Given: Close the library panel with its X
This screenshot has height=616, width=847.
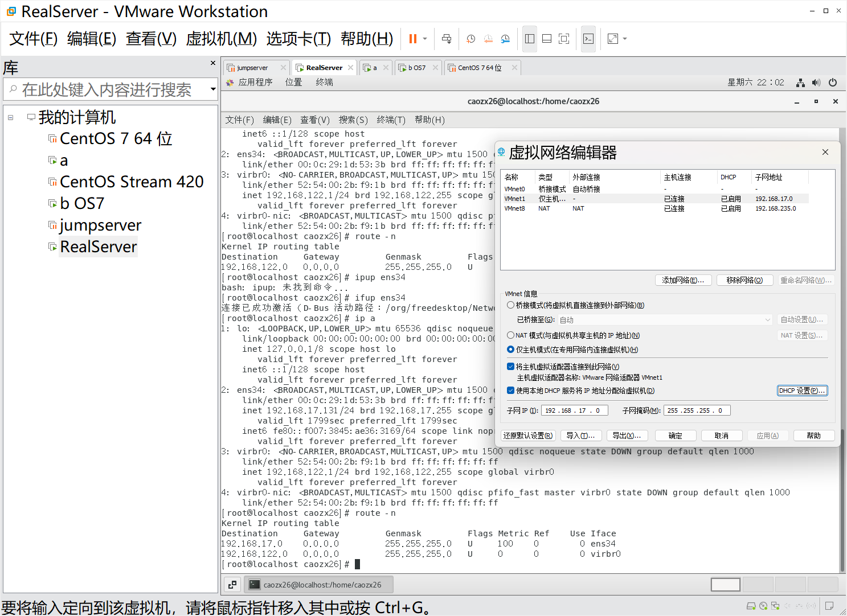Looking at the screenshot, I should pos(213,63).
